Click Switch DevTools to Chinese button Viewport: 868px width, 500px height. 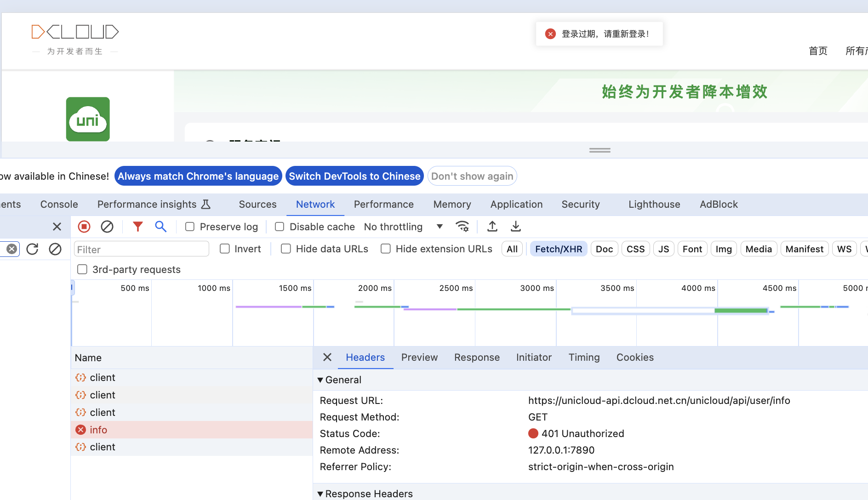coord(354,176)
